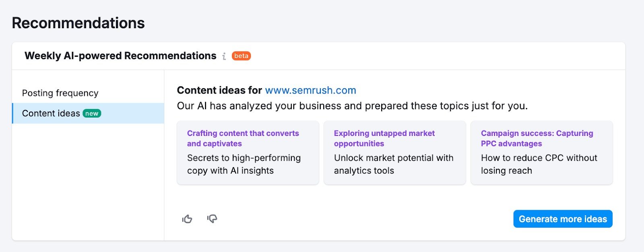Click the Generate more ideas button
The width and height of the screenshot is (644, 252).
click(x=562, y=219)
